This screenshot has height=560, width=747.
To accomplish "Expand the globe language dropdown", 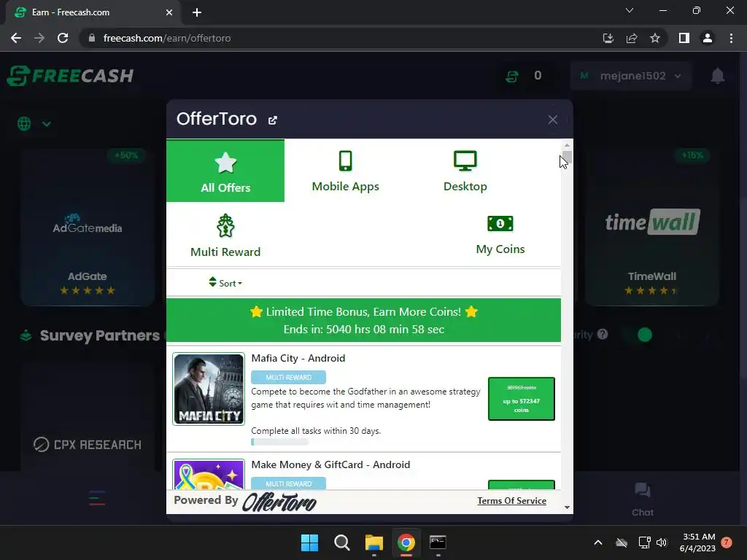I will click(46, 124).
